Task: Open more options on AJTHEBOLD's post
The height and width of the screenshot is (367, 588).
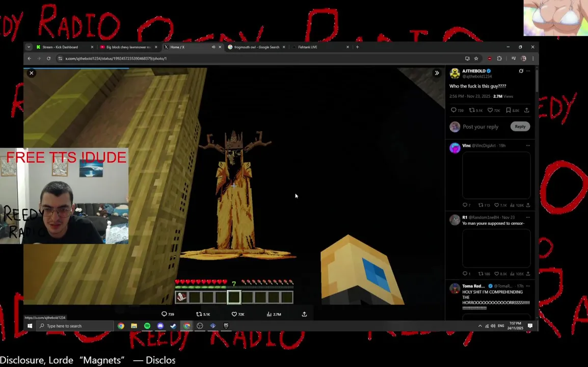Action: coord(528,71)
